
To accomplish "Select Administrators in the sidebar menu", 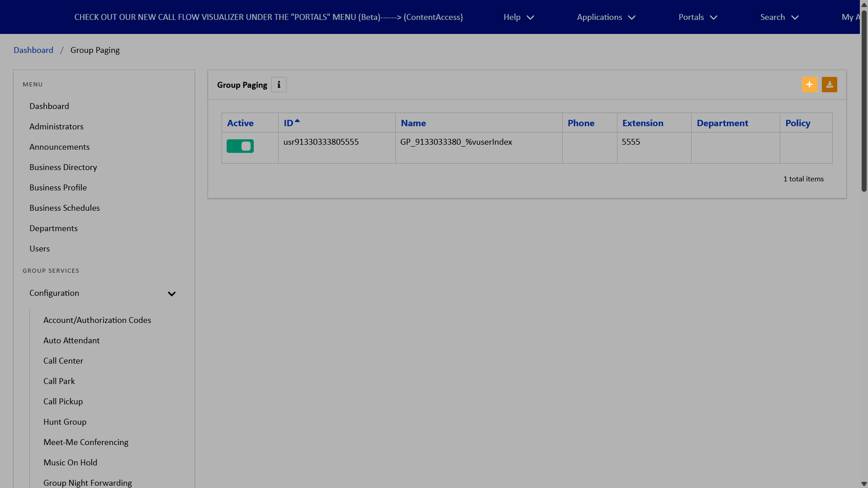I will point(57,127).
